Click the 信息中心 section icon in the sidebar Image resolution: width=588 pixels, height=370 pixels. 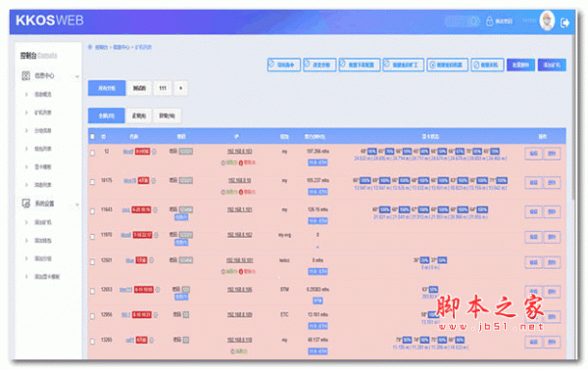(x=25, y=75)
